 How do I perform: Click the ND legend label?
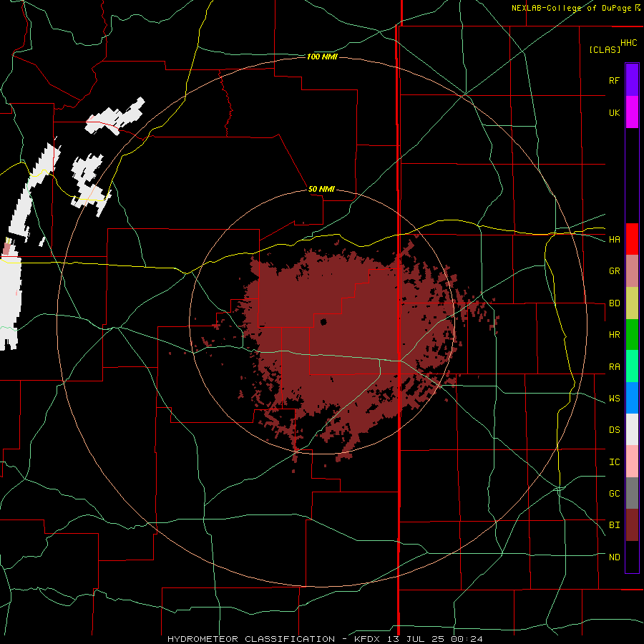614,557
